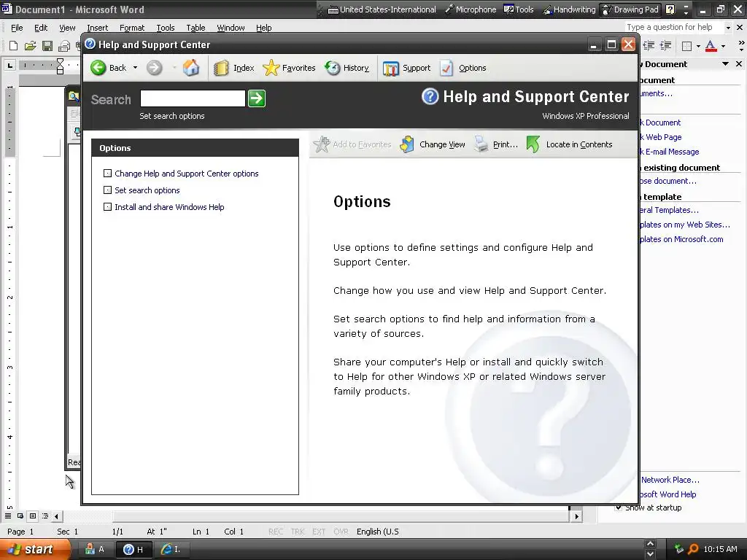Click Word New Blank Document icon
Image resolution: width=747 pixels, height=560 pixels.
tap(13, 46)
